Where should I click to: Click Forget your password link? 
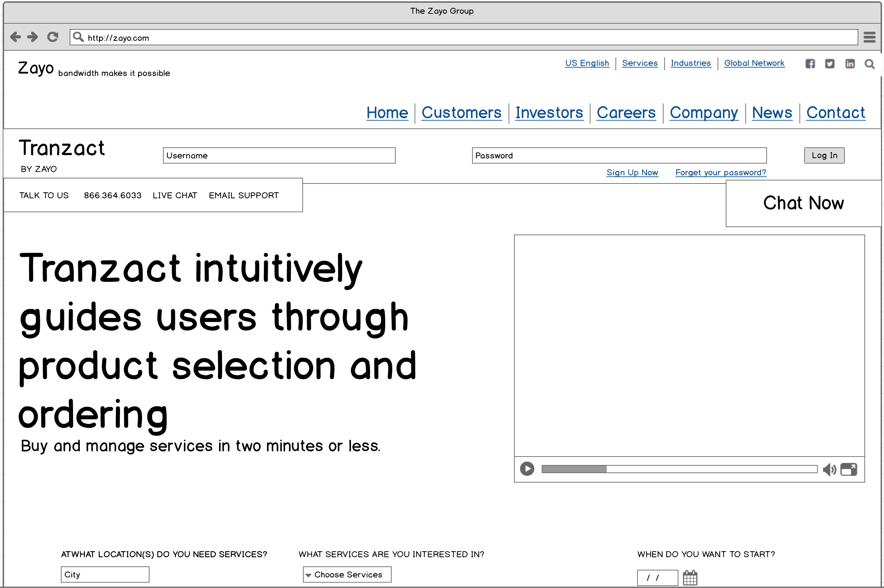721,172
